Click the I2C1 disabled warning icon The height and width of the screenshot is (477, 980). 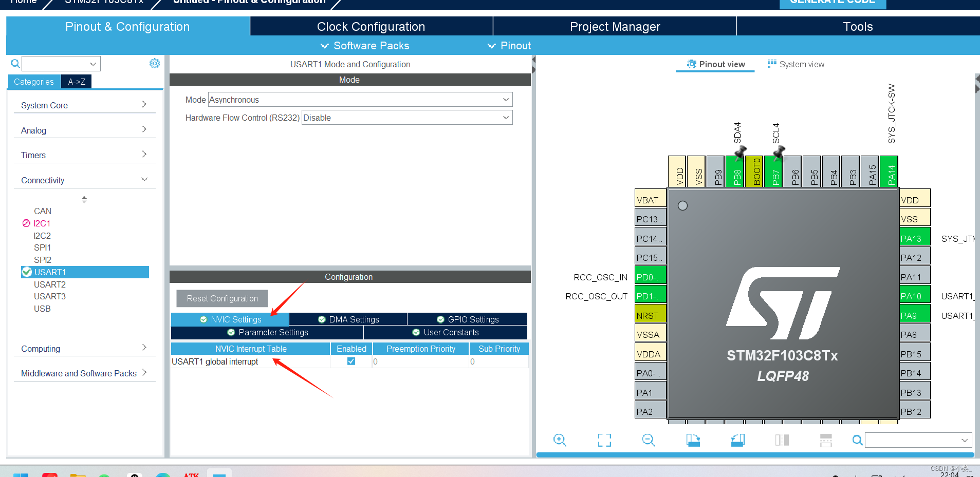click(26, 223)
